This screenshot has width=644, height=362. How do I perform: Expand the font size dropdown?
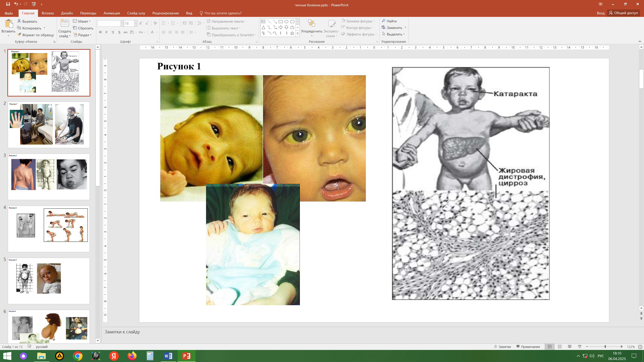(x=135, y=23)
